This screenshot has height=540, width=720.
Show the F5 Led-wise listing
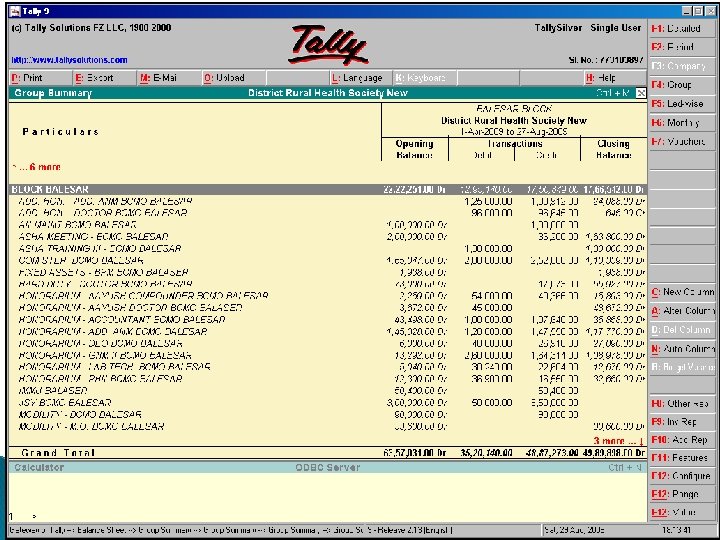tap(682, 104)
